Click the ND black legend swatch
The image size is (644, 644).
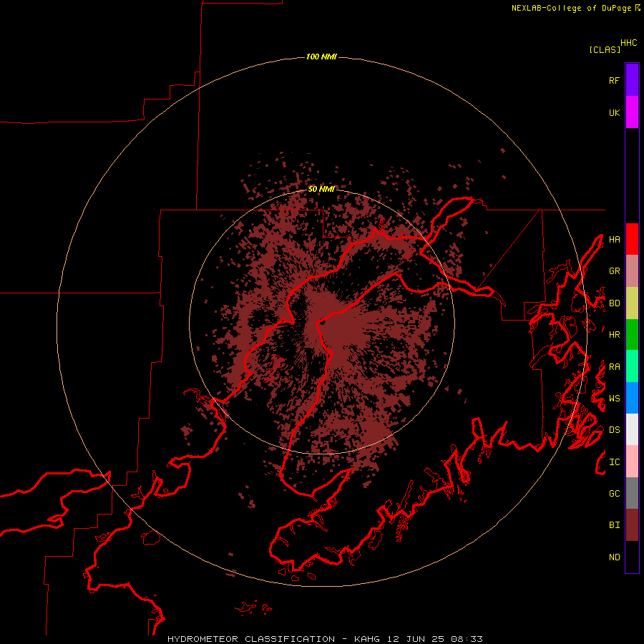tap(632, 557)
